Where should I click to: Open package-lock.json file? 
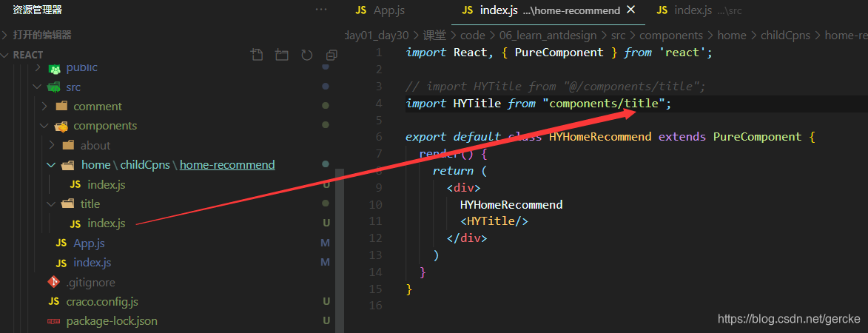[112, 321]
